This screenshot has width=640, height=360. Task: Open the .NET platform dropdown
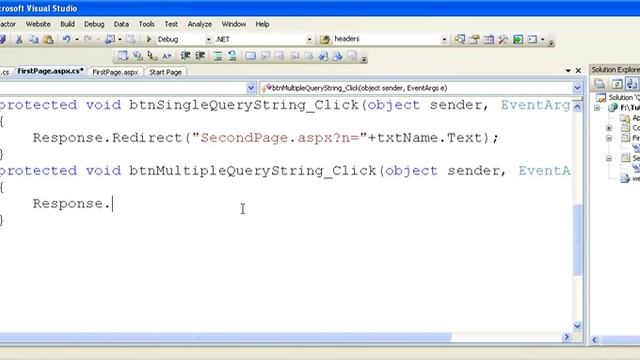(x=309, y=40)
